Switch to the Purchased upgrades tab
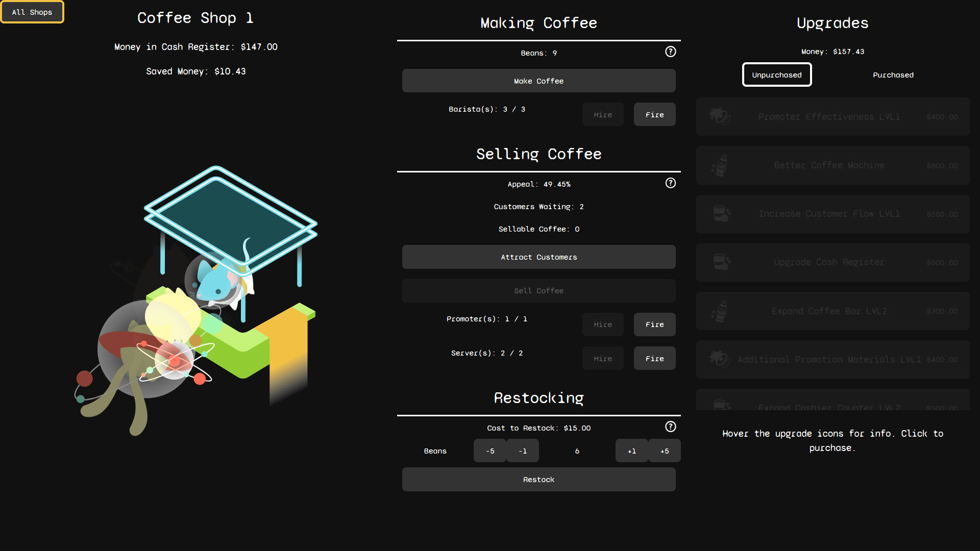The height and width of the screenshot is (551, 980). 893,75
